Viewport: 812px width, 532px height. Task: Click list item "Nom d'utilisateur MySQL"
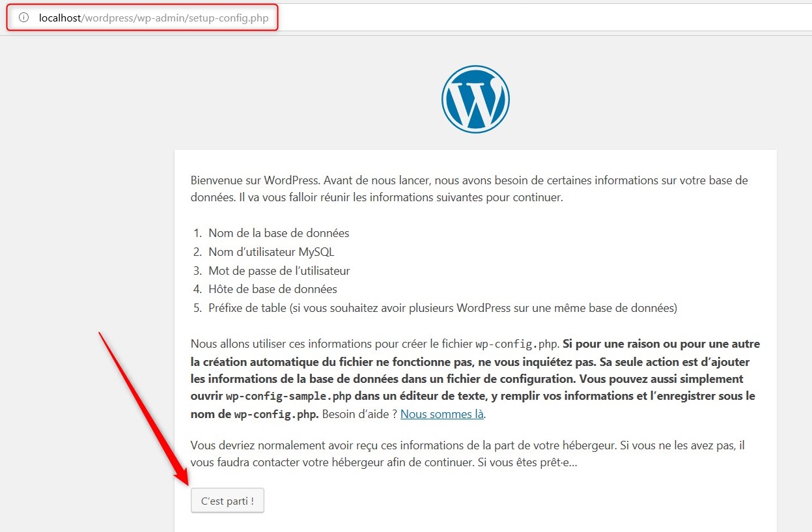(x=271, y=252)
